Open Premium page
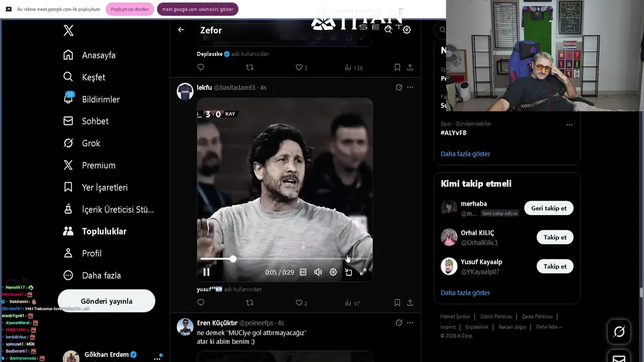Image resolution: width=644 pixels, height=362 pixels. (x=90, y=165)
